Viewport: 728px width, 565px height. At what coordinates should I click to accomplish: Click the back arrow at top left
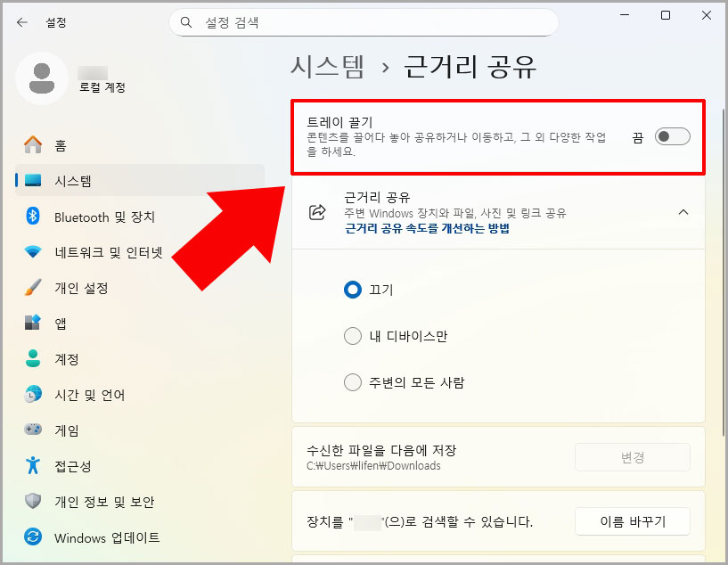(21, 22)
